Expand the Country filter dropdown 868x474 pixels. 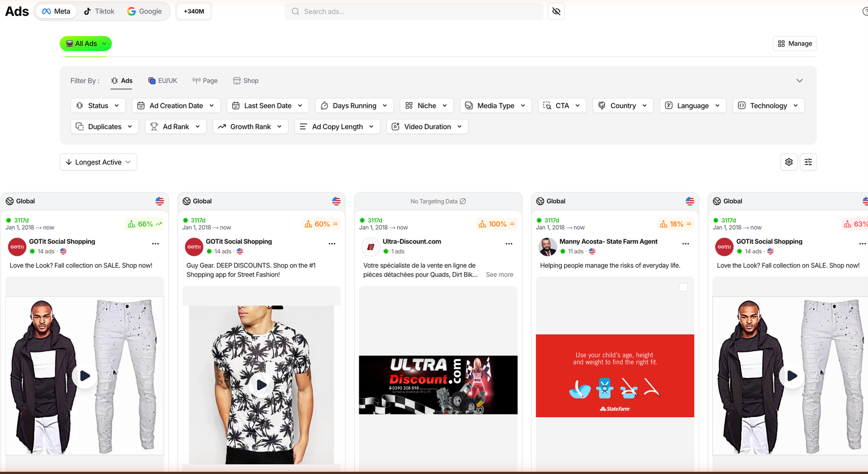[623, 105]
